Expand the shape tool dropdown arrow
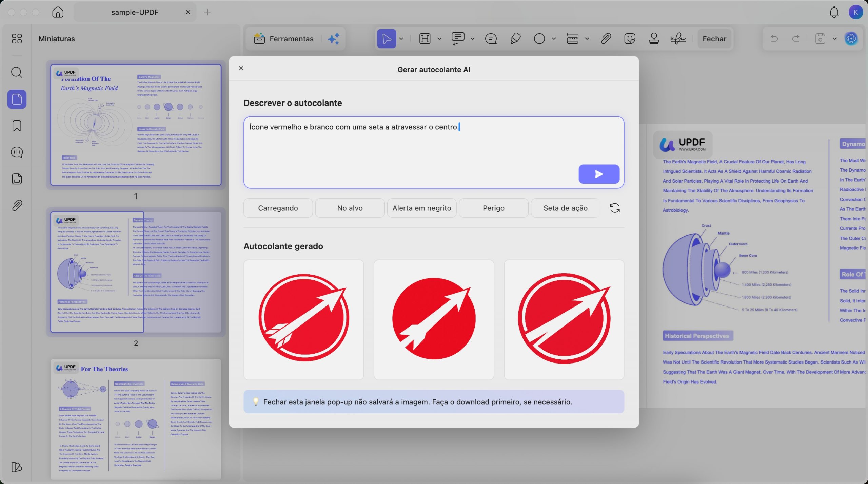868x484 pixels. click(x=554, y=39)
